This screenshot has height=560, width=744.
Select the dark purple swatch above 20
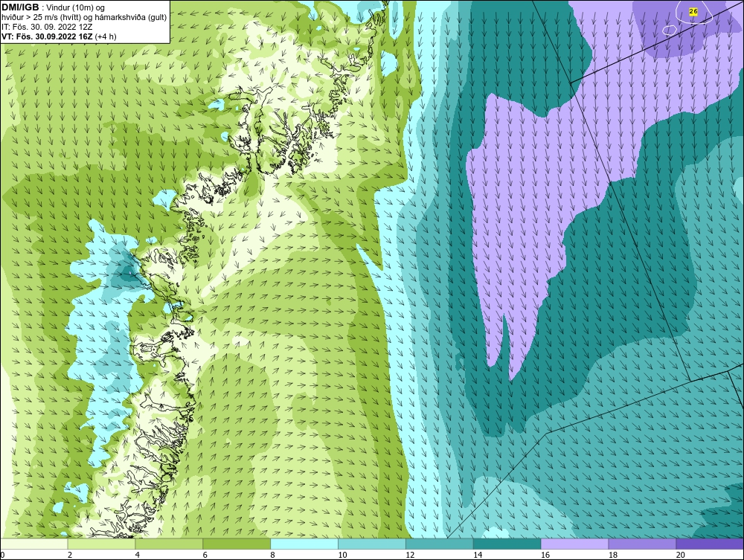click(710, 544)
